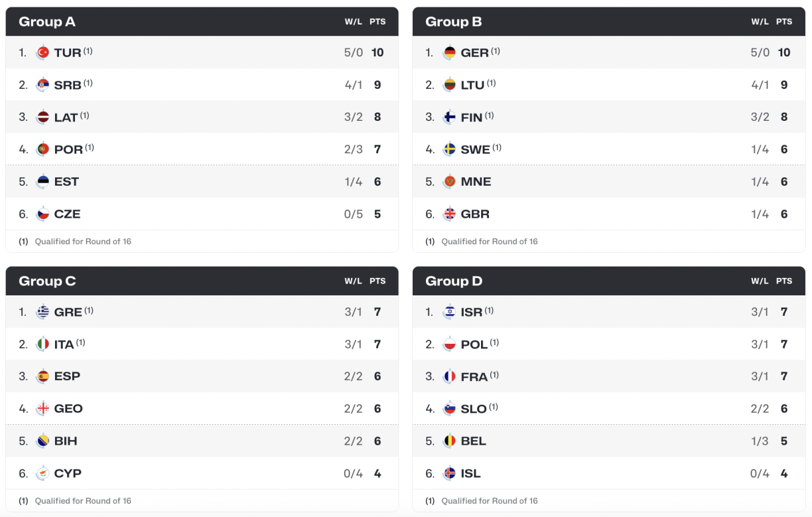Click the Germany flag icon in Group B
Viewport: 812px width, 517px height.
450,52
